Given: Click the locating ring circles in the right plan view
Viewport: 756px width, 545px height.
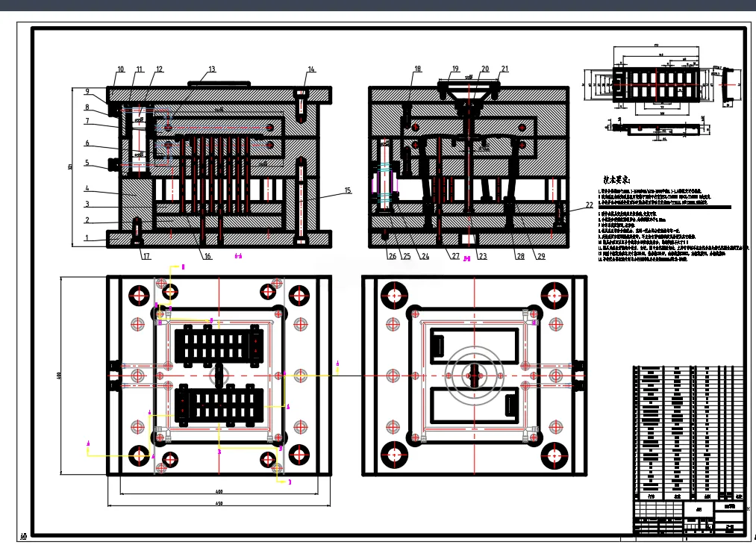Looking at the screenshot, I should 474,376.
